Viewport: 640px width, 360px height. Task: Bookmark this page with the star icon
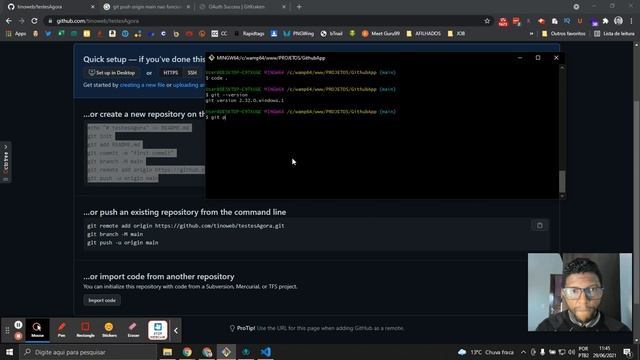coord(487,21)
